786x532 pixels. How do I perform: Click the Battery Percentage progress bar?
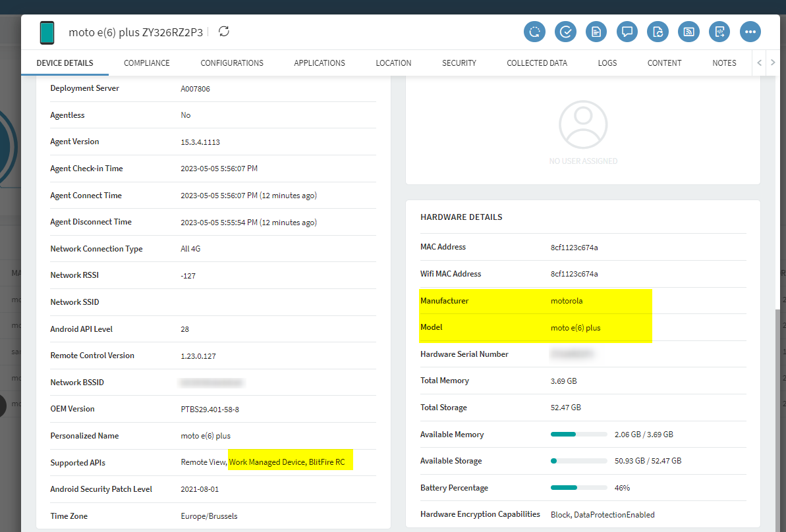pyautogui.click(x=578, y=488)
